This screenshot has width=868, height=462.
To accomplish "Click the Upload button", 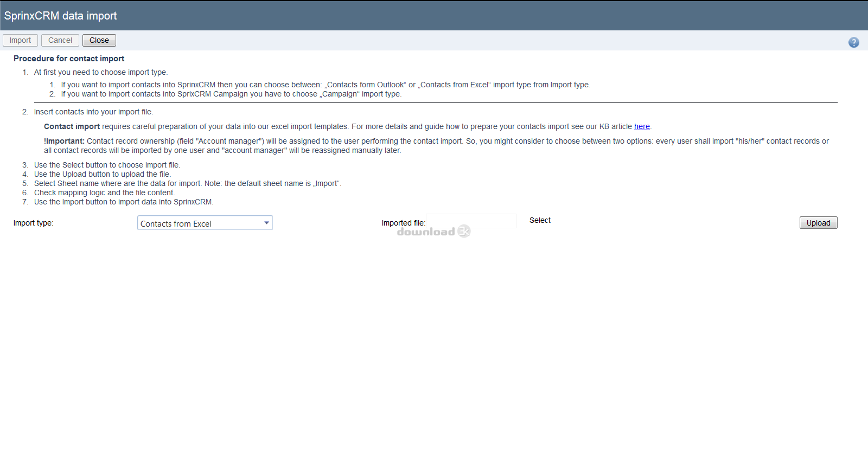I will pos(818,223).
